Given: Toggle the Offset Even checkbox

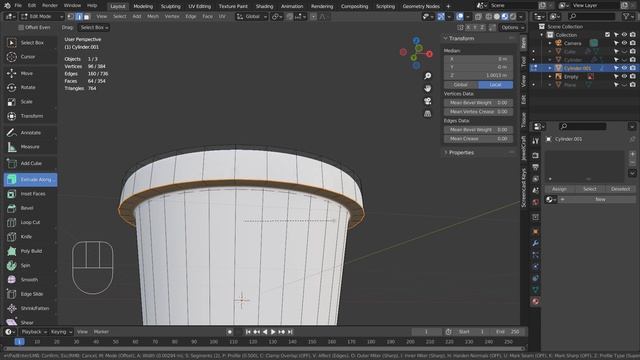Looking at the screenshot, I should click(21, 27).
